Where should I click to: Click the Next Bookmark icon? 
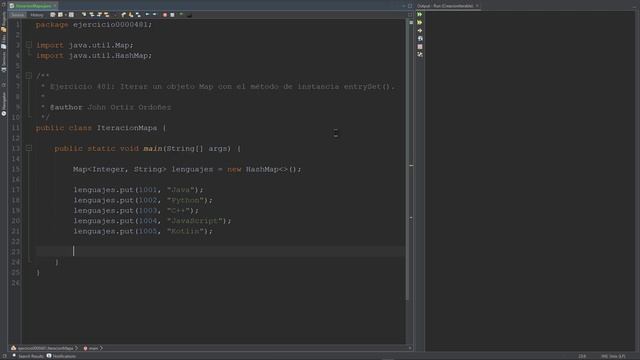tap(131, 15)
